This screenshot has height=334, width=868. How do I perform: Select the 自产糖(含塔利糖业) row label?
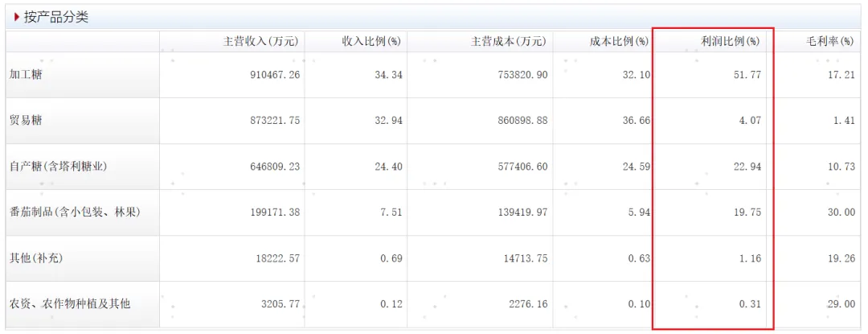pos(64,166)
